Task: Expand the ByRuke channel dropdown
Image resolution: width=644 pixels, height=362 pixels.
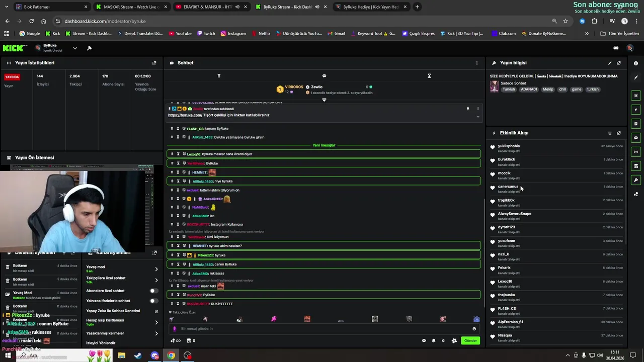Action: [75, 48]
